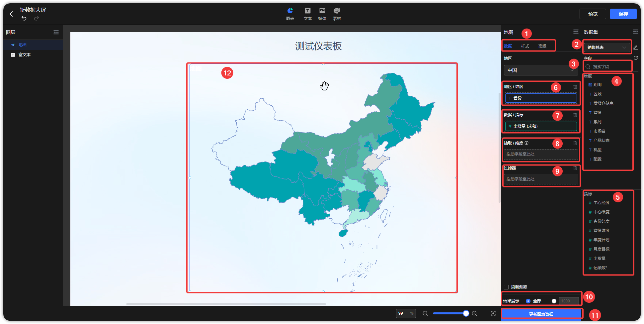Click the 更新图表数据 button

click(541, 314)
